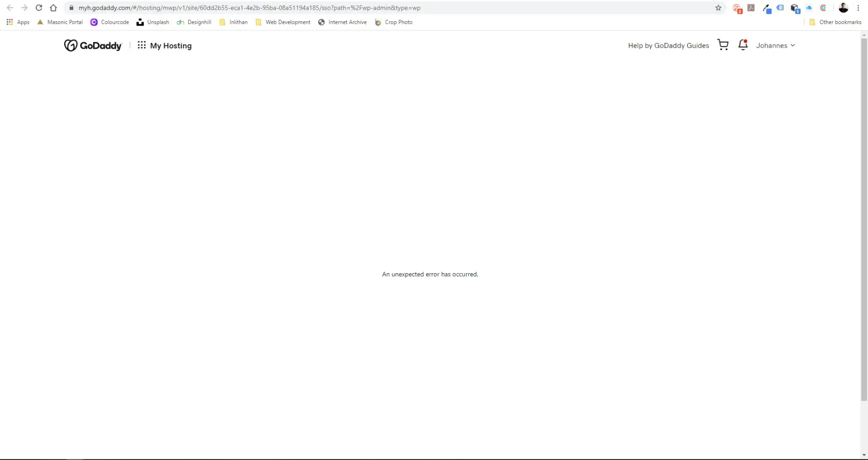Open the Designhill bookmark

coord(194,22)
